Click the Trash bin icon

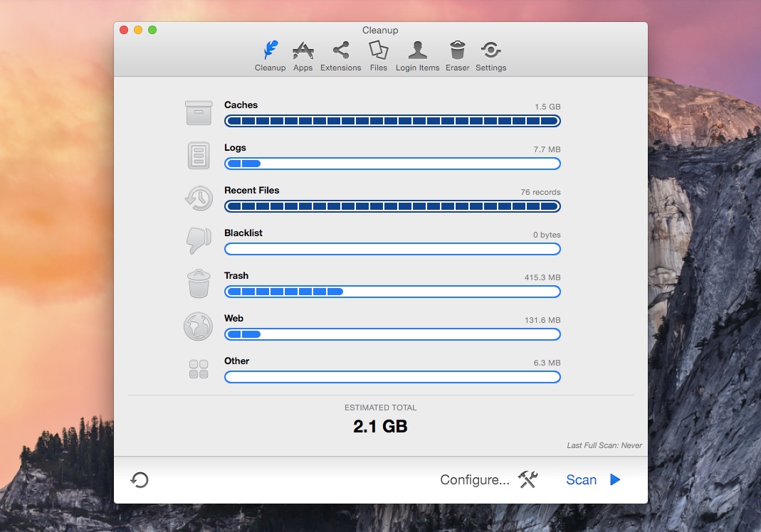point(199,284)
